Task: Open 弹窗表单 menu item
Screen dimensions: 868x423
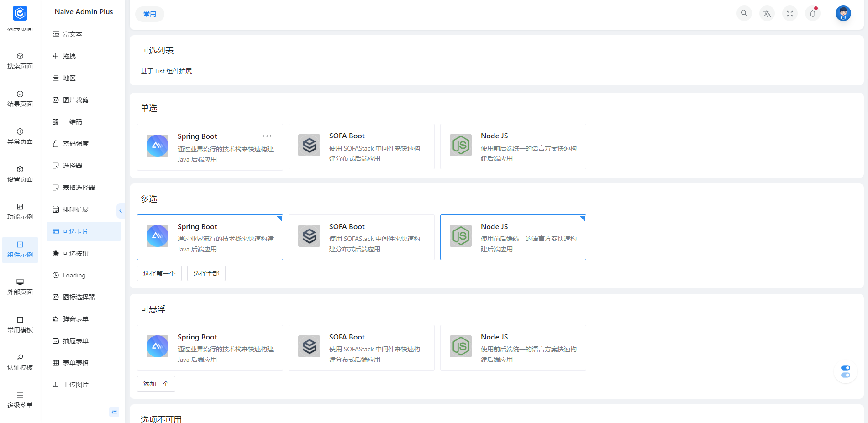Action: (x=84, y=319)
